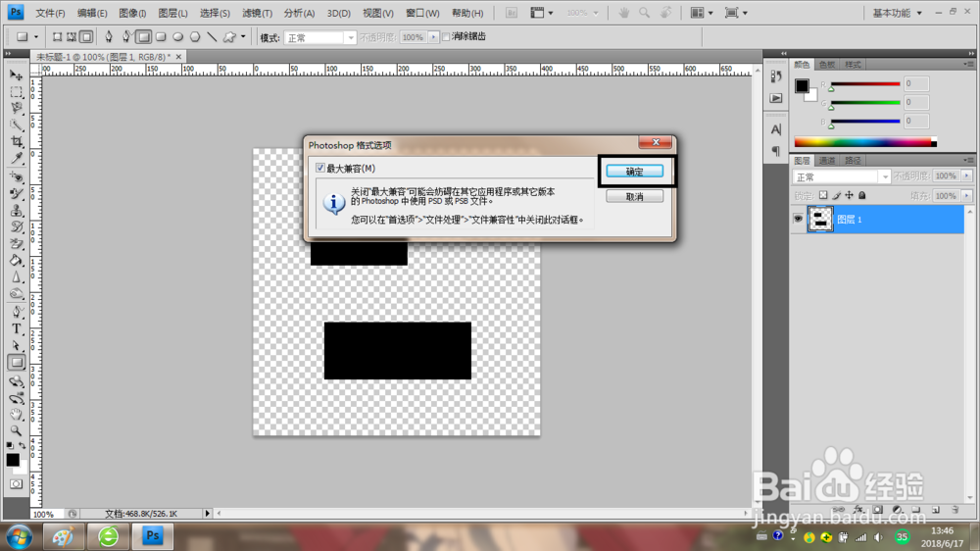Select the Magic Wand tool

[x=17, y=125]
